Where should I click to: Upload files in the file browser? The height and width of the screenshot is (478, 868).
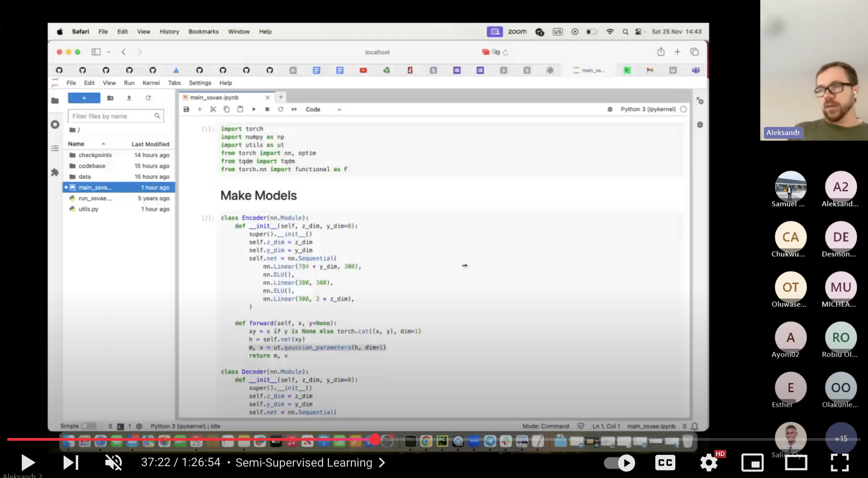click(x=129, y=98)
